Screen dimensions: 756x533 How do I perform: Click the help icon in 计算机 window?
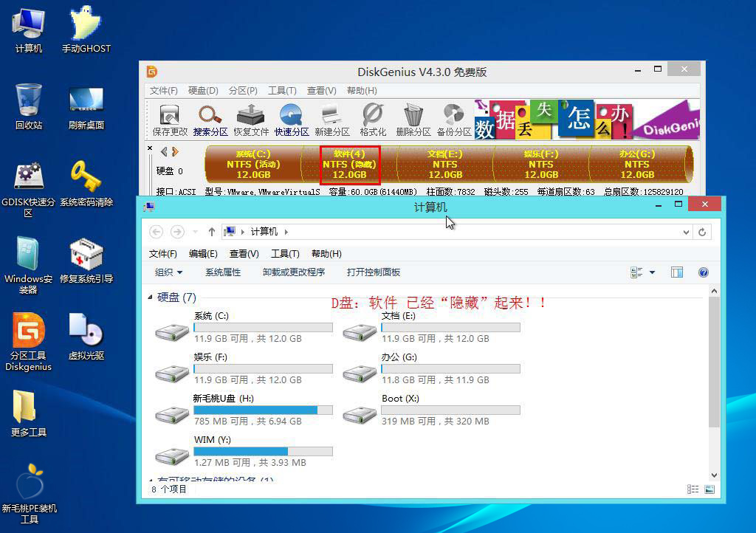click(x=703, y=272)
